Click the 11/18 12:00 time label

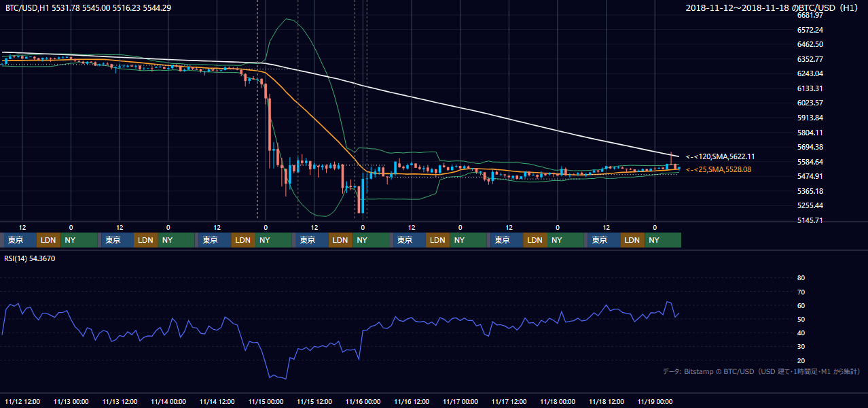pyautogui.click(x=607, y=401)
